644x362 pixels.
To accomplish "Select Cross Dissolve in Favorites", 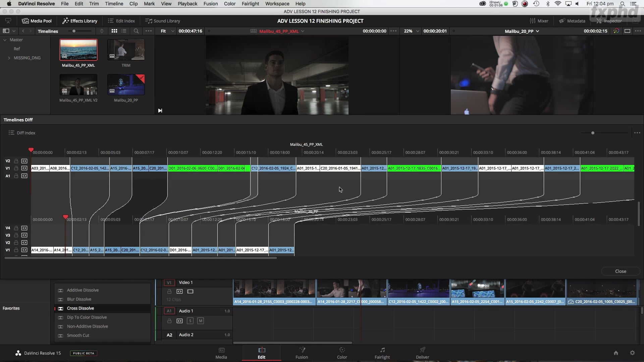I will coord(80,308).
